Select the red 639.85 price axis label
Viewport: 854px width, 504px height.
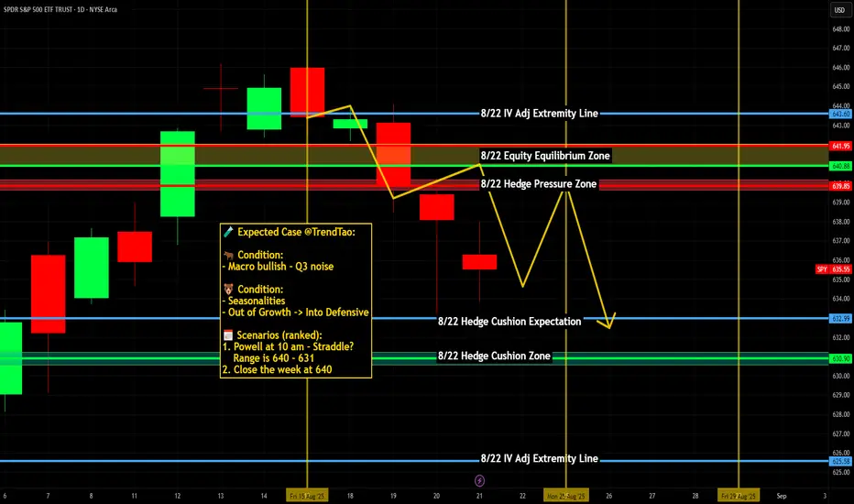pos(840,186)
